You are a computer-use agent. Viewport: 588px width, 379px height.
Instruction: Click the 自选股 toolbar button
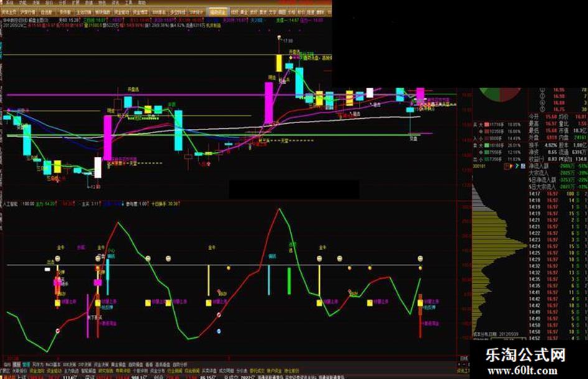[46, 12]
